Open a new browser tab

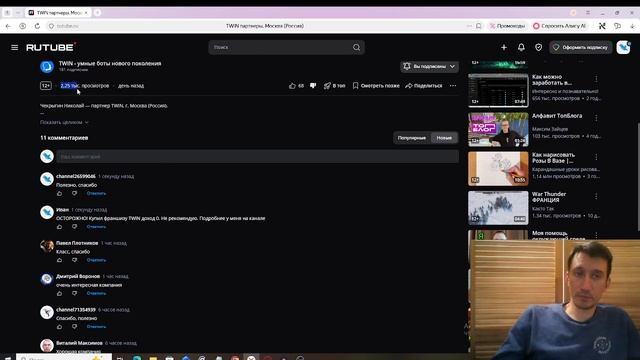click(x=97, y=13)
